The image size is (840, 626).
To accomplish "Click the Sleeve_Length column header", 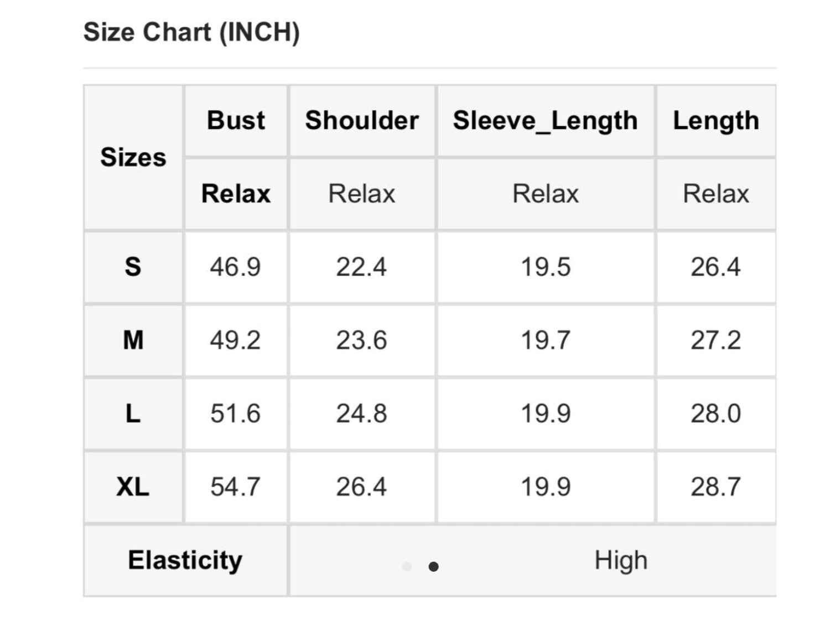I will click(x=545, y=120).
